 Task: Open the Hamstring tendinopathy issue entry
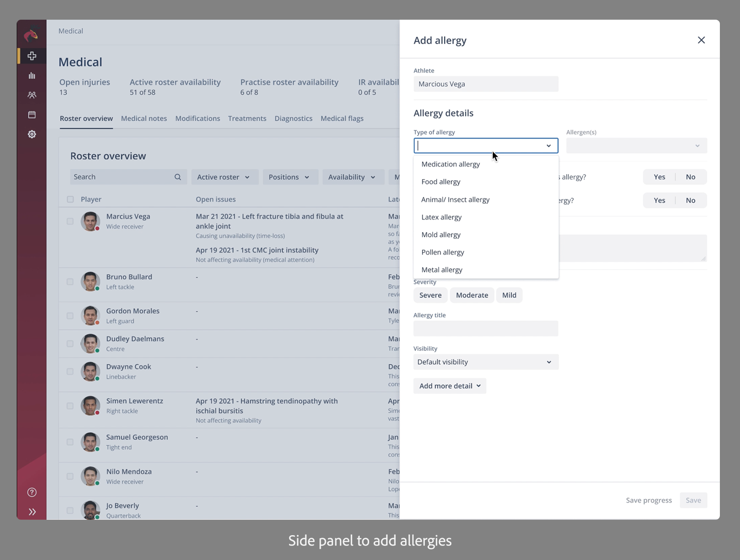pyautogui.click(x=267, y=406)
